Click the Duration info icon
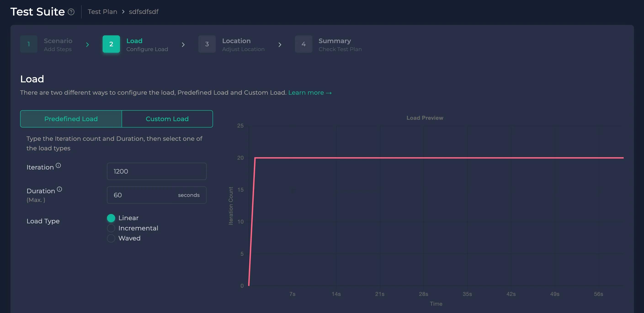 click(59, 189)
